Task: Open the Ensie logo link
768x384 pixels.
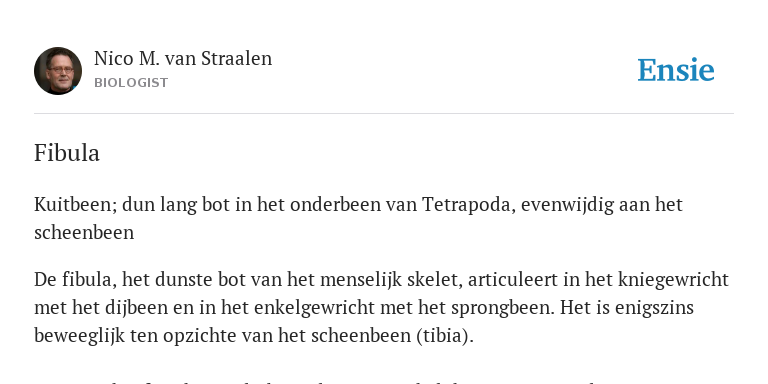Action: 676,70
